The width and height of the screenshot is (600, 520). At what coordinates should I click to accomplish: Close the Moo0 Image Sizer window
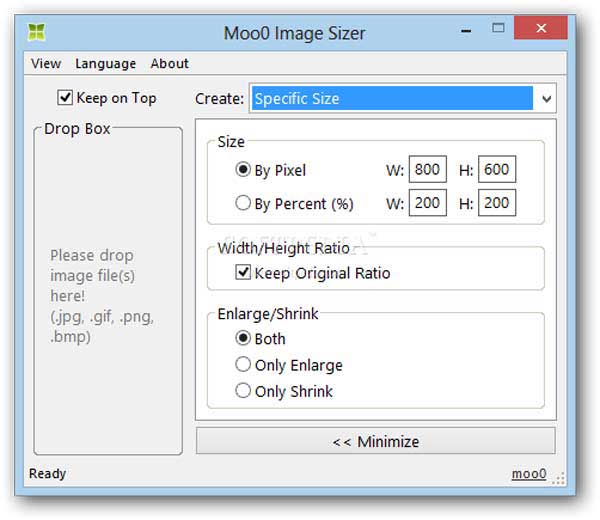(541, 28)
